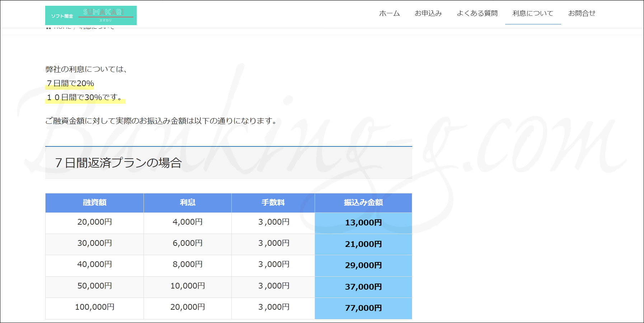Screen dimensions: 644x323
Task: Select the 21,000円 transfer amount cell
Action: (x=363, y=244)
